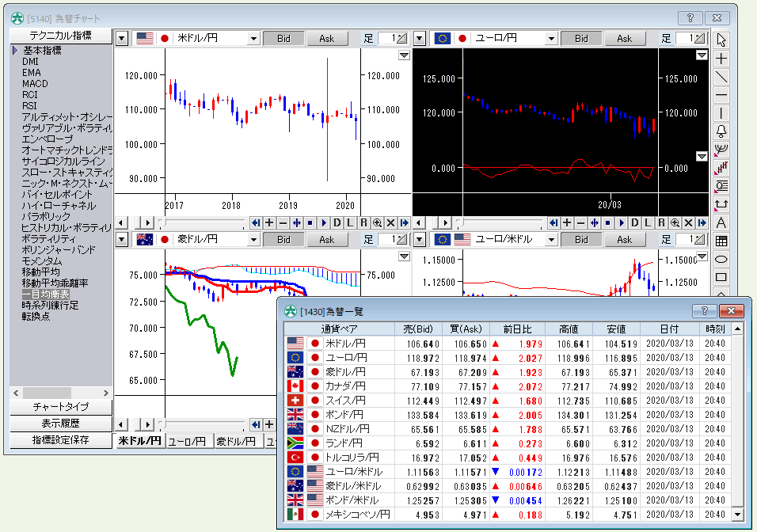Screen dimensions: 757x532
Task: Toggle Ask on the ユーロ/円 chart
Action: (x=624, y=39)
